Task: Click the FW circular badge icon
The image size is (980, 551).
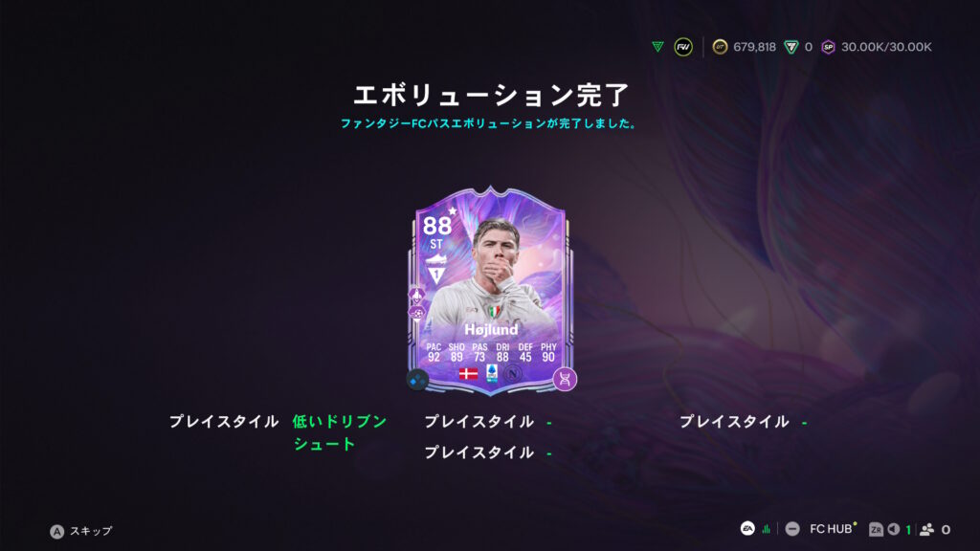Action: point(683,47)
